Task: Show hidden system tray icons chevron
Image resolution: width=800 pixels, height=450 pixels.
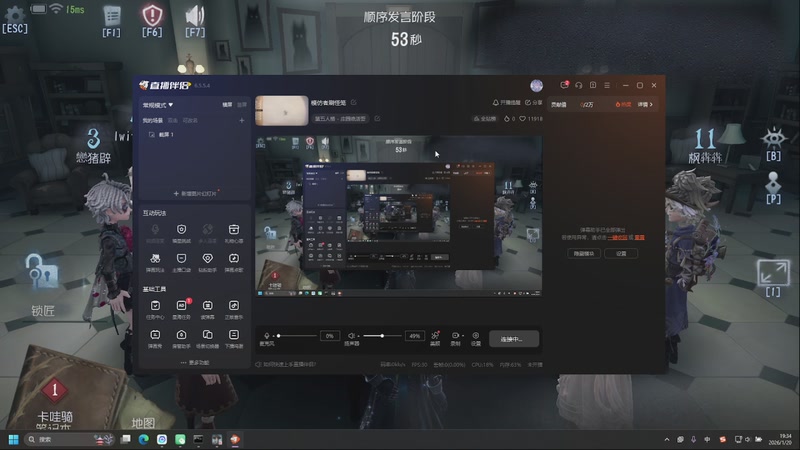Action: (x=666, y=439)
